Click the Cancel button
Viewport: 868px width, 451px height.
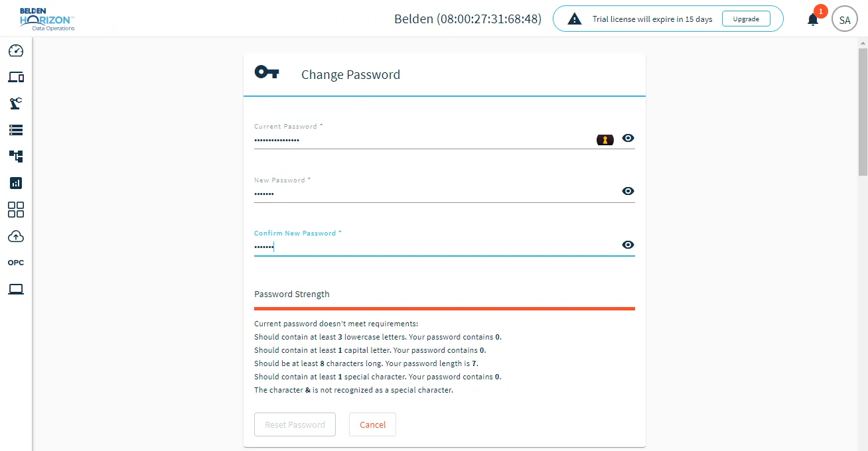[x=372, y=424]
